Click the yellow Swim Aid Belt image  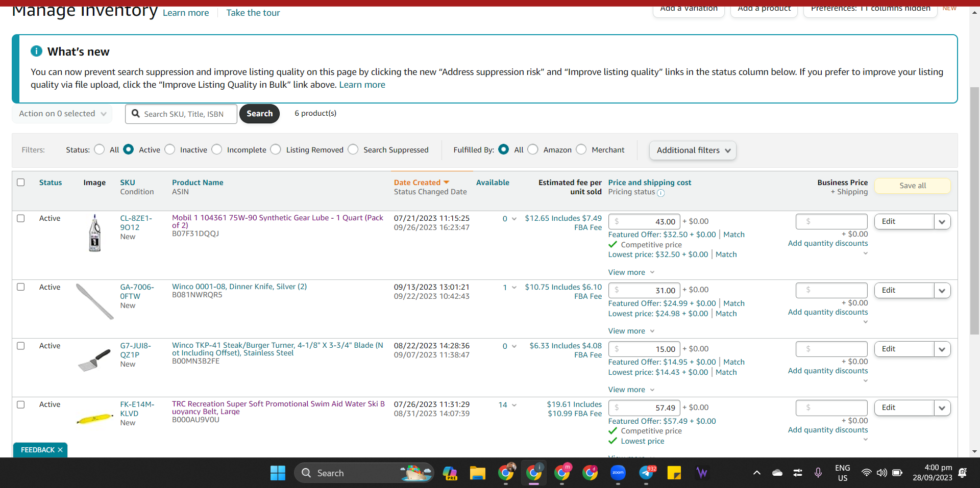click(x=95, y=419)
